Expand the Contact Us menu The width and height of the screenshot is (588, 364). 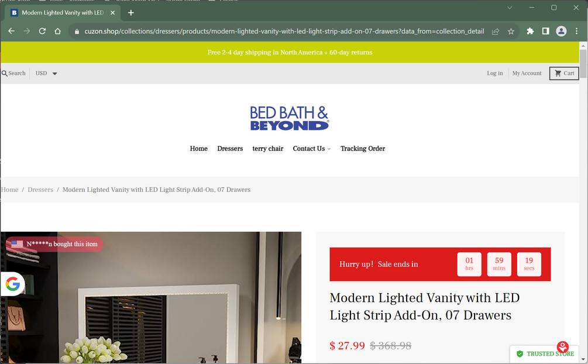(x=312, y=149)
